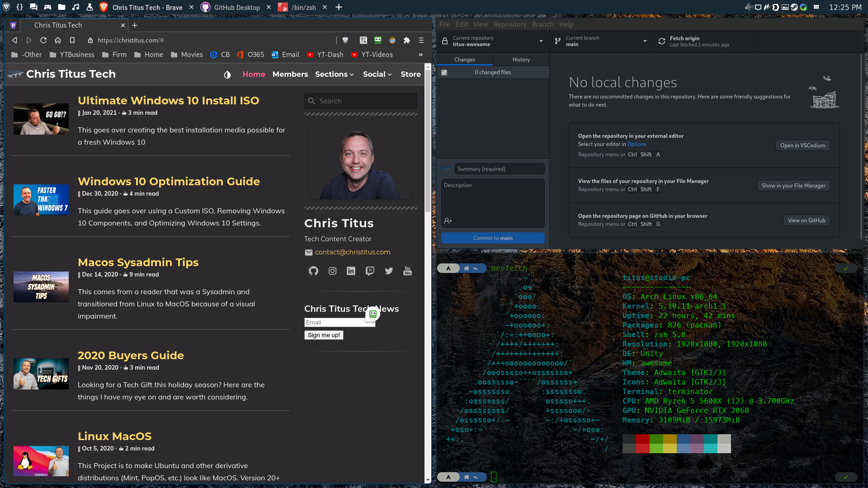Switch to the History tab
The image size is (868, 488).
521,60
